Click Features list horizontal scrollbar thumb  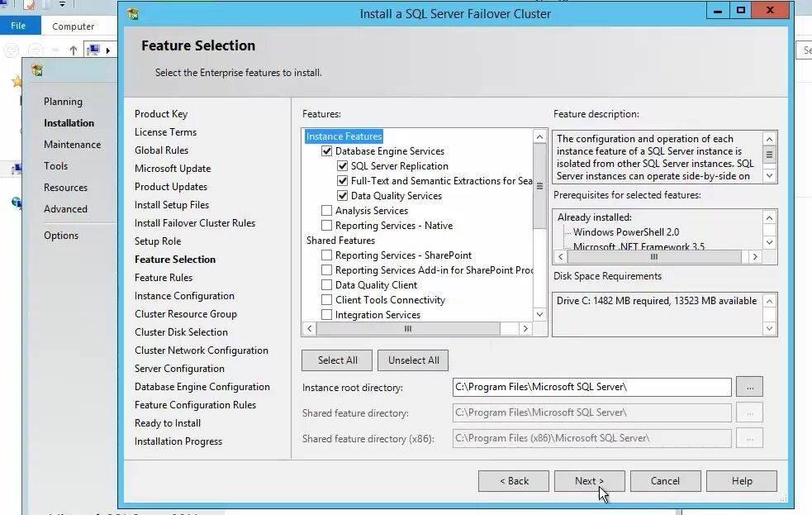408,328
